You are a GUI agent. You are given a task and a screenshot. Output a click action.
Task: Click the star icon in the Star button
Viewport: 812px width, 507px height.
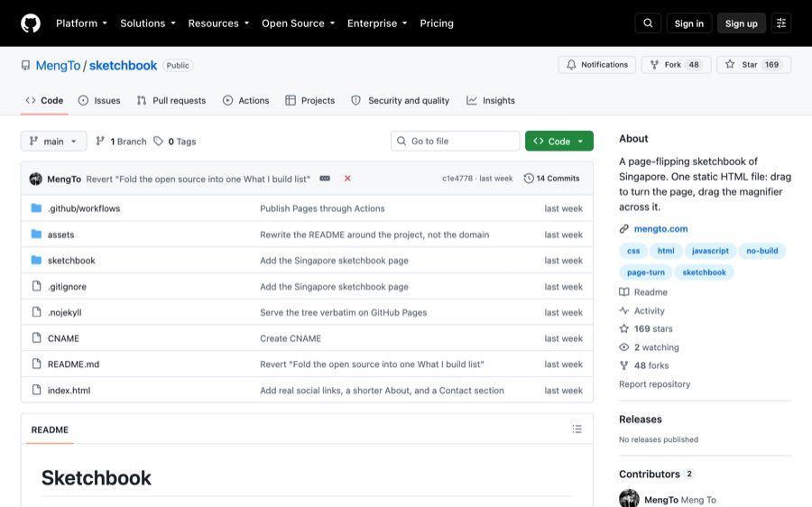pyautogui.click(x=730, y=64)
